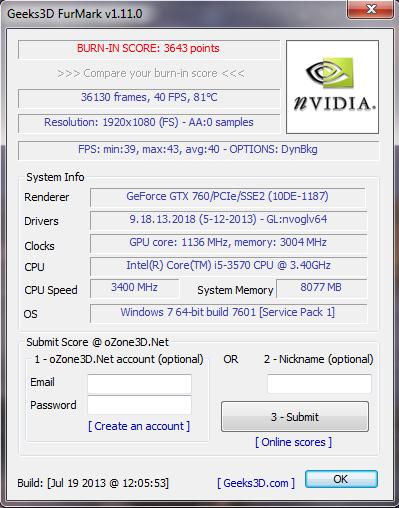The height and width of the screenshot is (508, 399).
Task: Click the System Memory label
Action: coord(235,290)
